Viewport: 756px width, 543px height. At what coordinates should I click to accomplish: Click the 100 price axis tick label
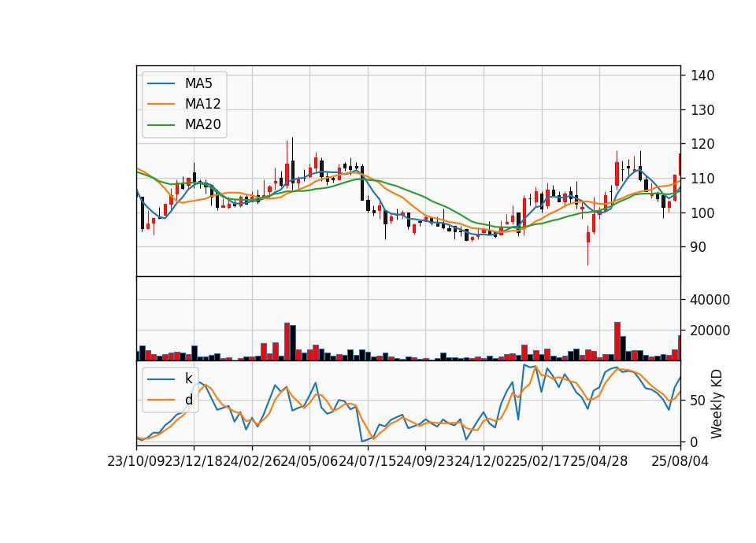pos(702,212)
